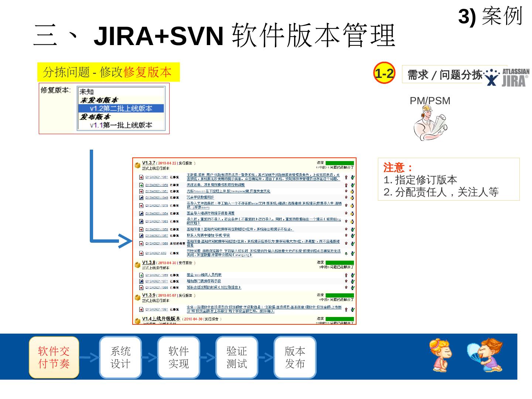Viewport: 532px width, 399px height.
Task: Select v1.2第二批上线版本 in the fix version list
Action: point(121,109)
